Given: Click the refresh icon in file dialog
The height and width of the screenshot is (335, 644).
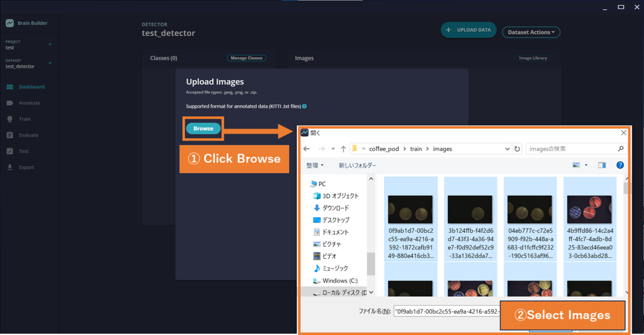Looking at the screenshot, I should (517, 149).
